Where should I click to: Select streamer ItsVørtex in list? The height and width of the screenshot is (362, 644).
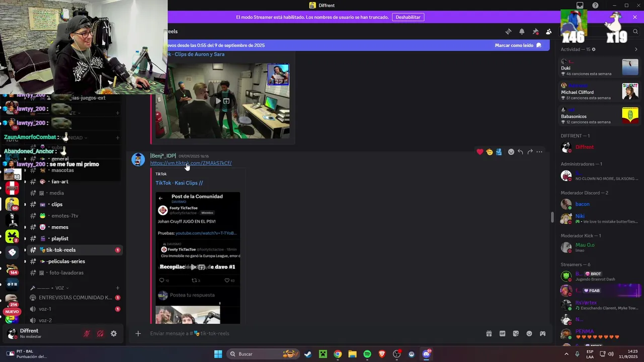coord(600,305)
